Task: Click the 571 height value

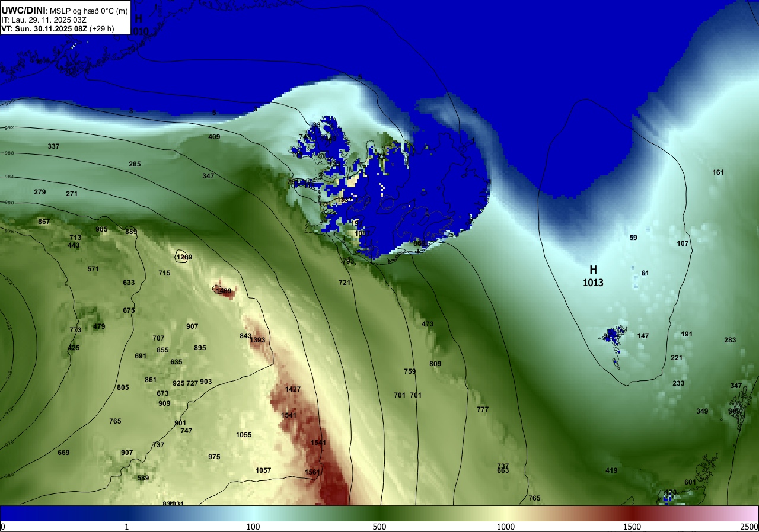Action: pos(93,269)
